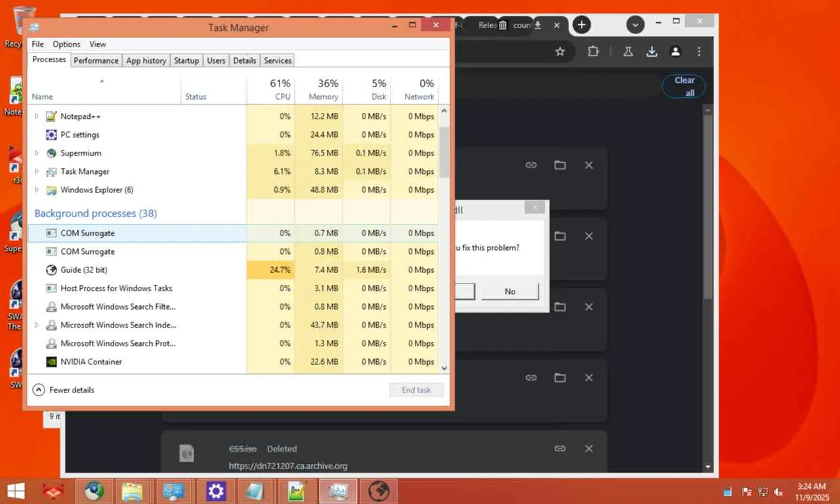Bookmark the page with the star icon

pos(560,51)
